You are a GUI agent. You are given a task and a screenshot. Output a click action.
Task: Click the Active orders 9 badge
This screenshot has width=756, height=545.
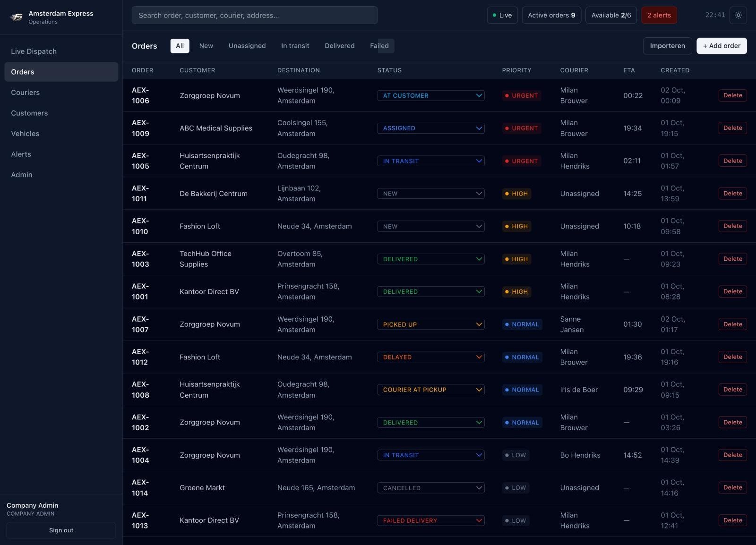click(x=551, y=15)
